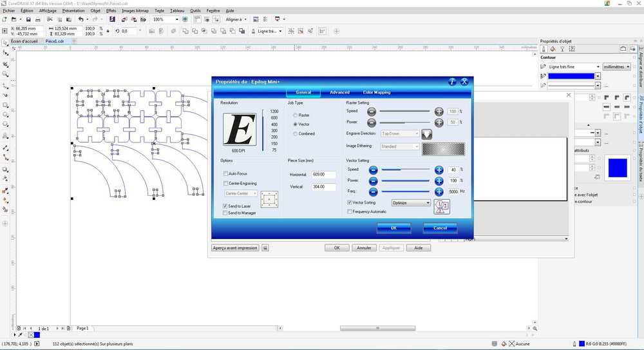
Task: Open the outline blue color dropdown arrow
Action: tap(598, 76)
